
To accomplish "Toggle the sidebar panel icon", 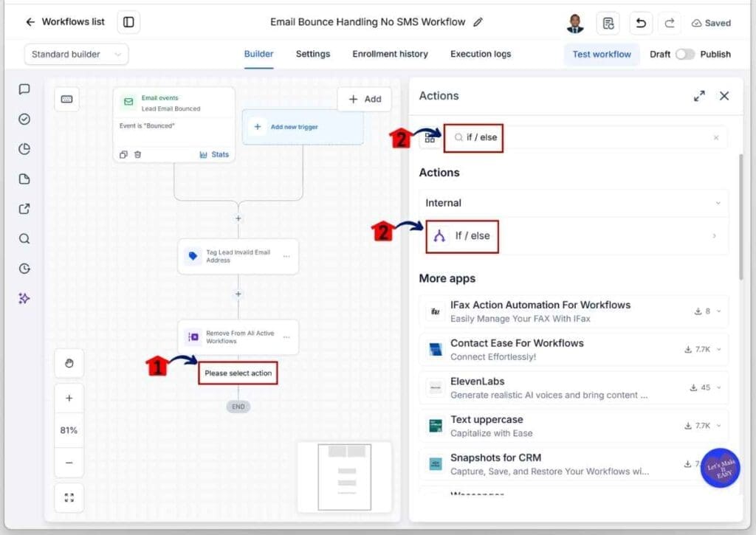I will tap(128, 22).
